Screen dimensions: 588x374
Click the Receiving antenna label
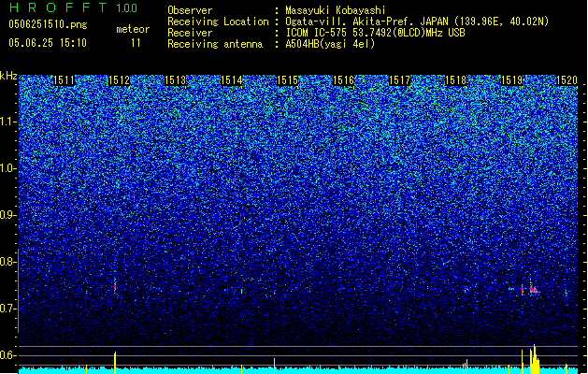pos(215,44)
